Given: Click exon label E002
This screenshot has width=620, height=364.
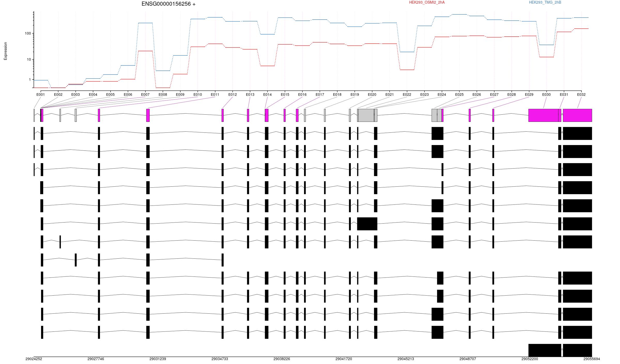Looking at the screenshot, I should 58,94.
